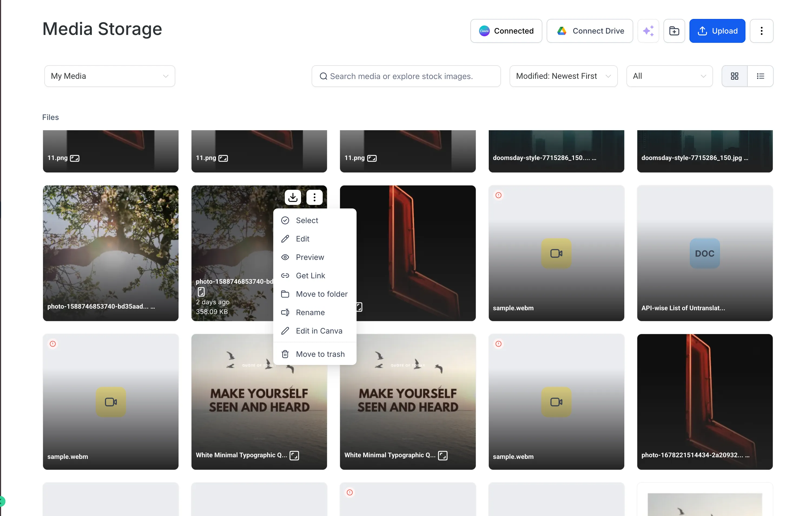Download the photo using the download icon

click(292, 197)
